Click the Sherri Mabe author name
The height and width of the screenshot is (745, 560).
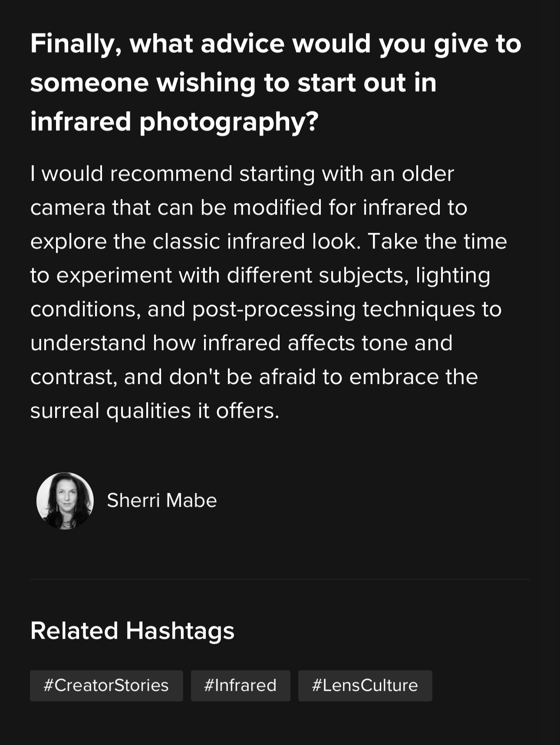point(161,501)
